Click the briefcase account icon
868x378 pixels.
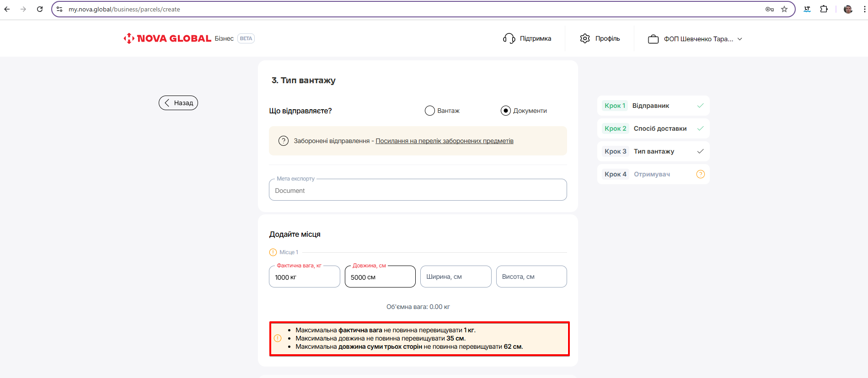point(653,39)
